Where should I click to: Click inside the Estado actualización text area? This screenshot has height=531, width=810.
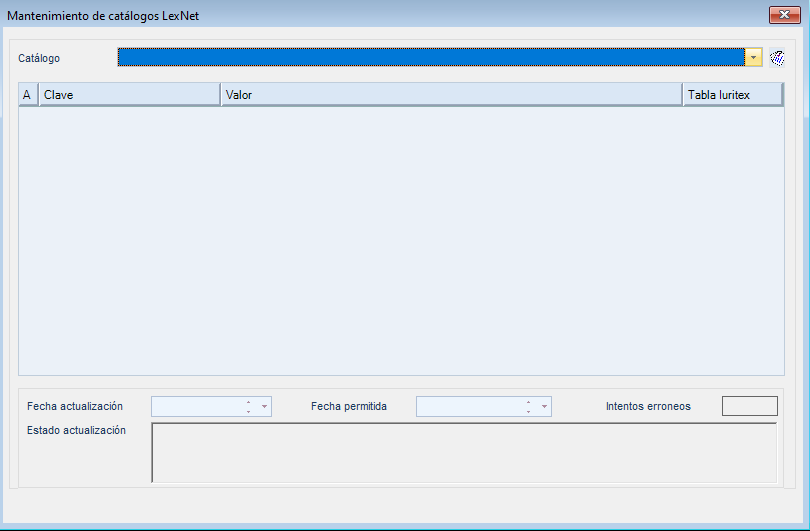coord(463,453)
